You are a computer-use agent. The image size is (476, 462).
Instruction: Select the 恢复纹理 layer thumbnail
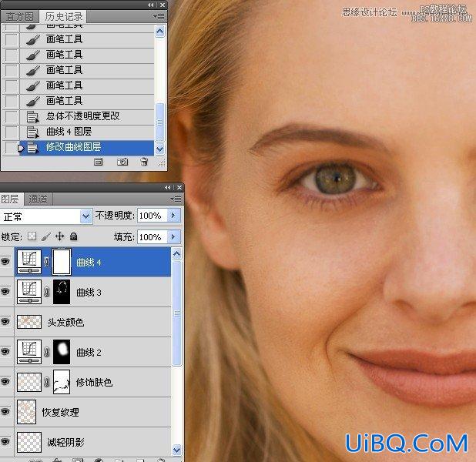(x=26, y=412)
